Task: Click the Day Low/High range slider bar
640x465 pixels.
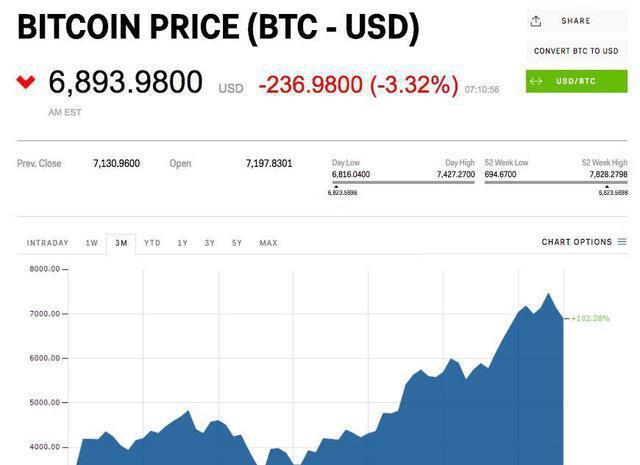Action: pos(403,182)
